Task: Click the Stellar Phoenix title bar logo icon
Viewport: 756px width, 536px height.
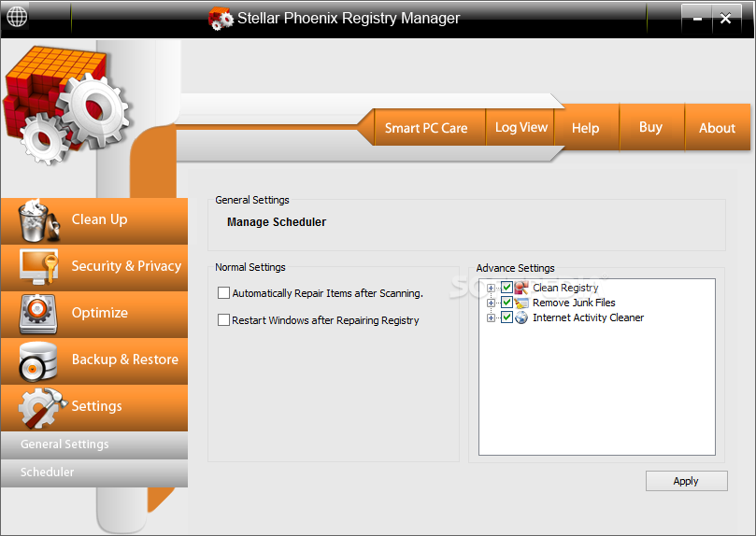Action: pyautogui.click(x=221, y=19)
